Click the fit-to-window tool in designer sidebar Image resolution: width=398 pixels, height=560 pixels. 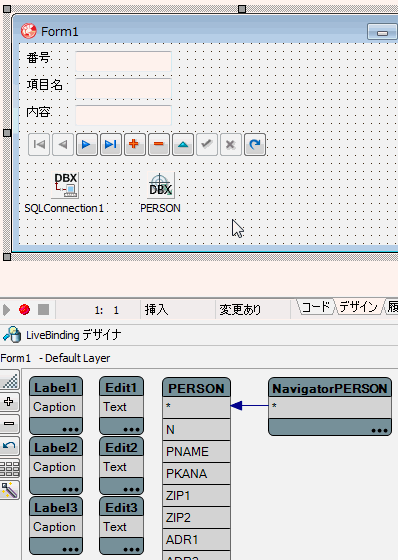[9, 381]
